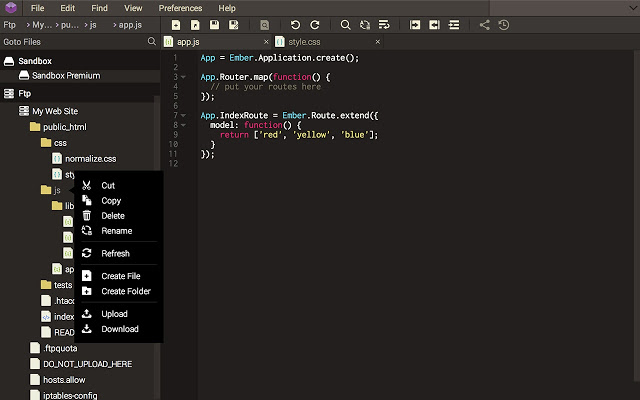Viewport: 640px width, 400px height.
Task: Close the app.js tab
Action: 266,42
